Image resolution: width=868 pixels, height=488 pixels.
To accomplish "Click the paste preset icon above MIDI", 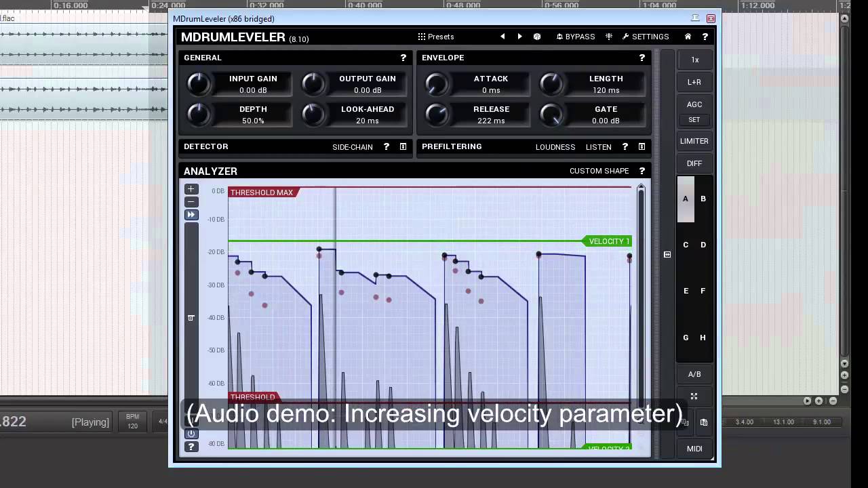I will [x=704, y=422].
